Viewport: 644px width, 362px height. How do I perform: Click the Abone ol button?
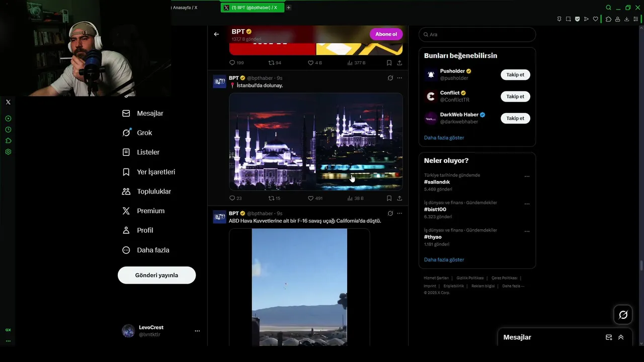pos(386,34)
